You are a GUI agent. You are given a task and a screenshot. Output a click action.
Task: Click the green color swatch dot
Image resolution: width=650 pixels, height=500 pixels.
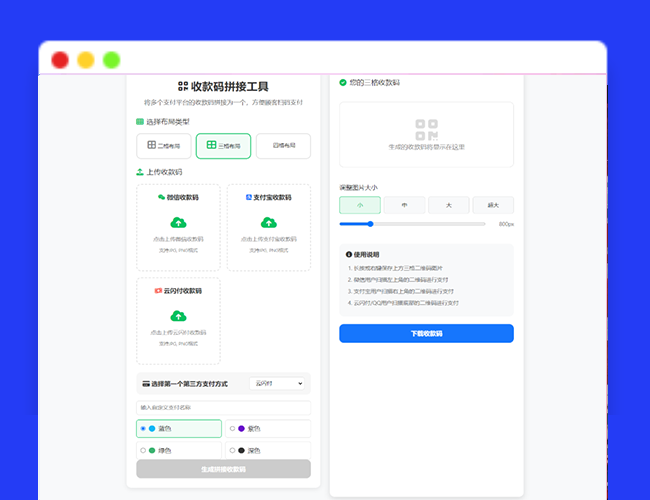152,450
